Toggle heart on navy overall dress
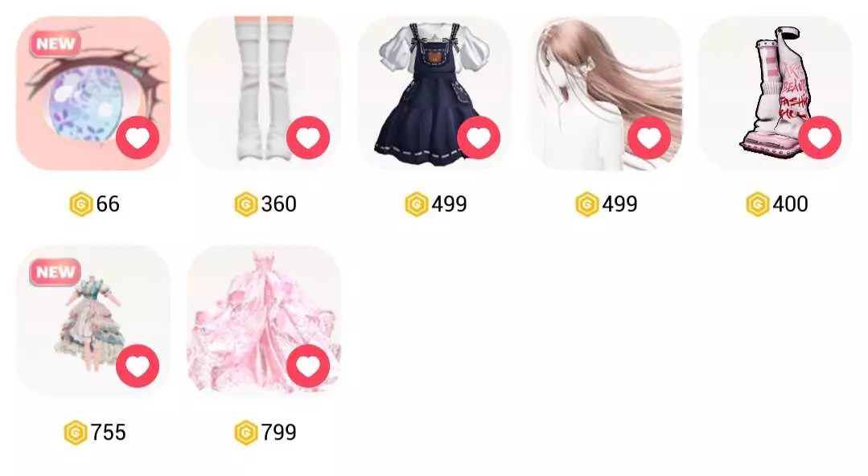This screenshot has height=476, width=868. [x=479, y=137]
